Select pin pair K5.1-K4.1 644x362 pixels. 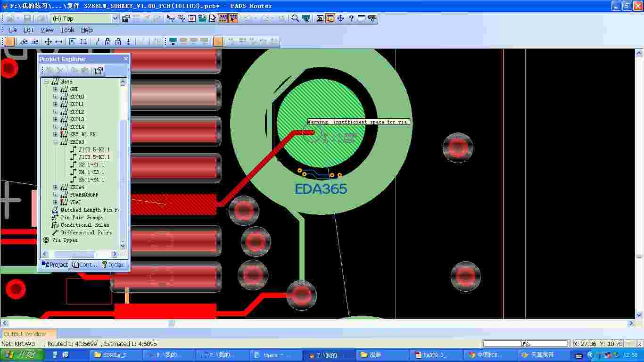[91, 180]
